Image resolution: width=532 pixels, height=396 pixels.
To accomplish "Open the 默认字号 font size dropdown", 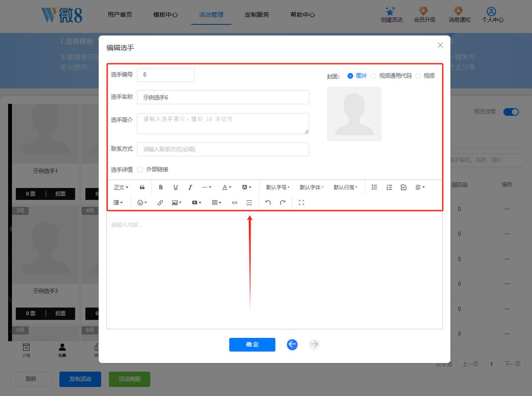I will tap(278, 188).
